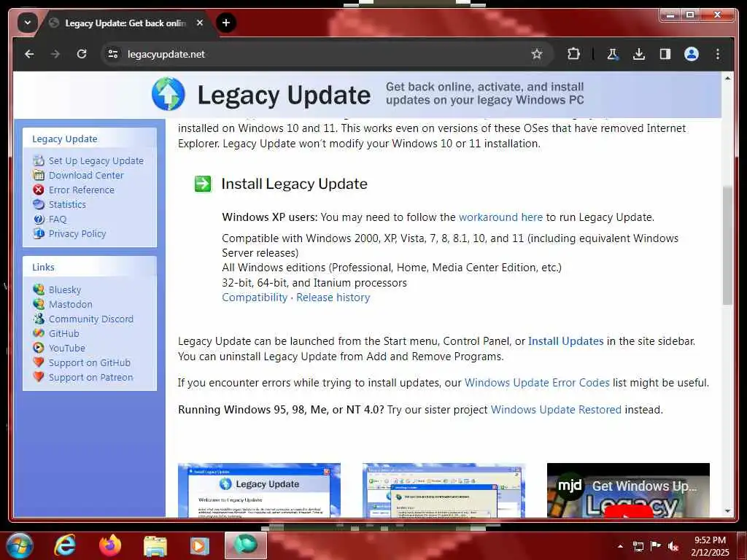Viewport: 747px width, 560px height.
Task: Open Windows Explorer from taskbar
Action: tap(155, 546)
